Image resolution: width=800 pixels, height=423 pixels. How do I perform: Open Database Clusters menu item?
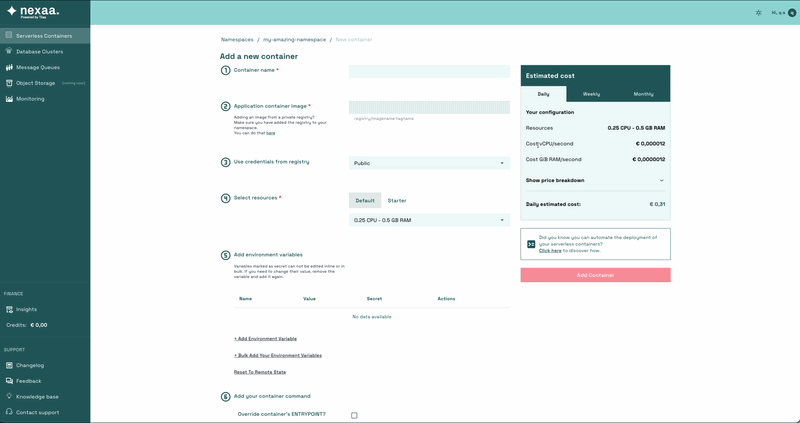click(45, 52)
